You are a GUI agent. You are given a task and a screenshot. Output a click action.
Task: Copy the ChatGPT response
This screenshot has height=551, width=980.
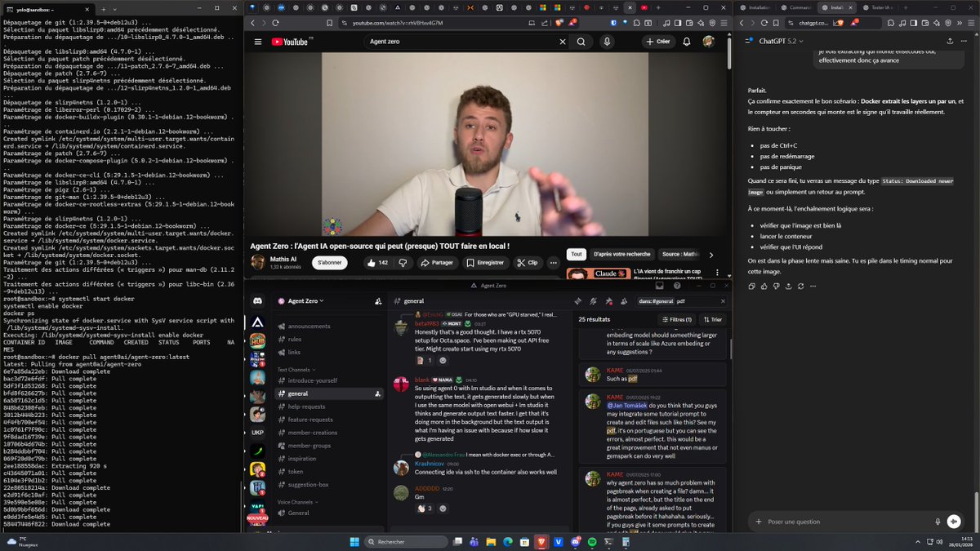point(752,286)
